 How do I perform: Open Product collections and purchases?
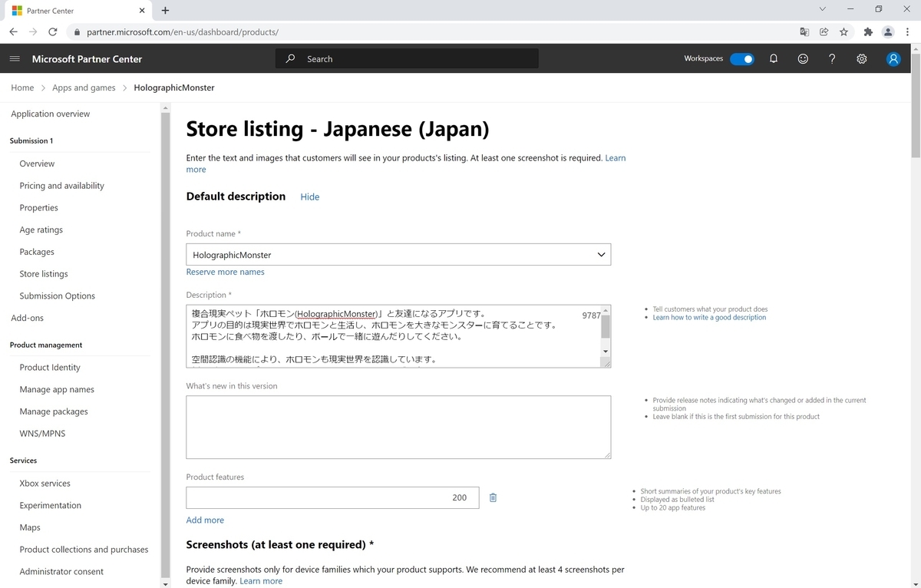[84, 550]
